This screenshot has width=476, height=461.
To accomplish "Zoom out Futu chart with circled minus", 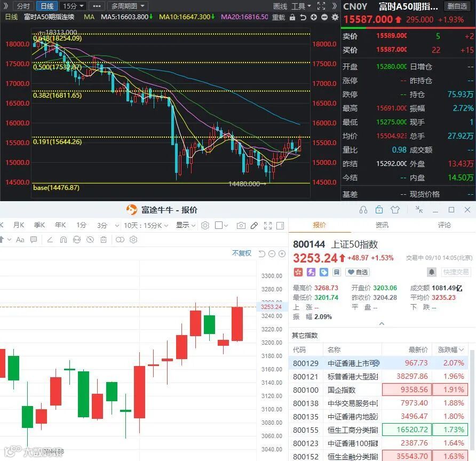I will pyautogui.click(x=272, y=254).
